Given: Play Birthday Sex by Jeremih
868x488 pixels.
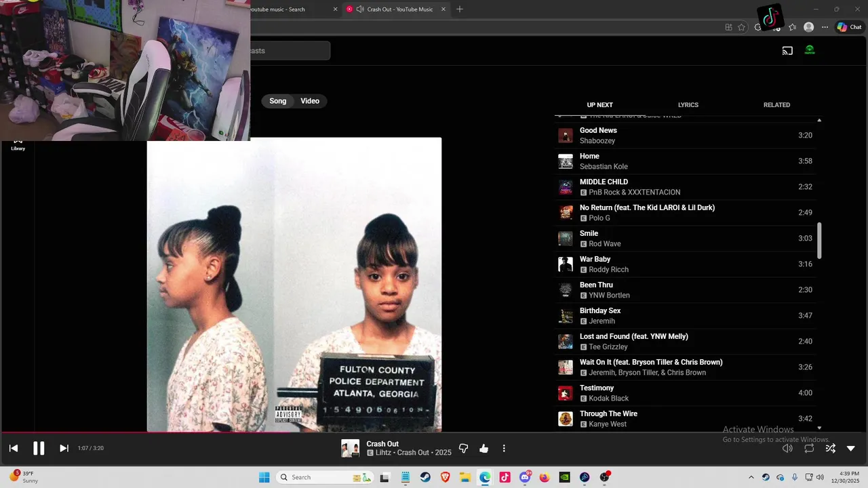Looking at the screenshot, I should (x=685, y=316).
